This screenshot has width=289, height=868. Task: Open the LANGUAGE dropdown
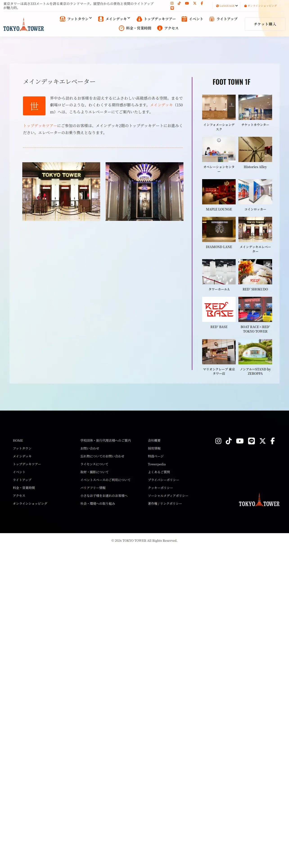227,6
